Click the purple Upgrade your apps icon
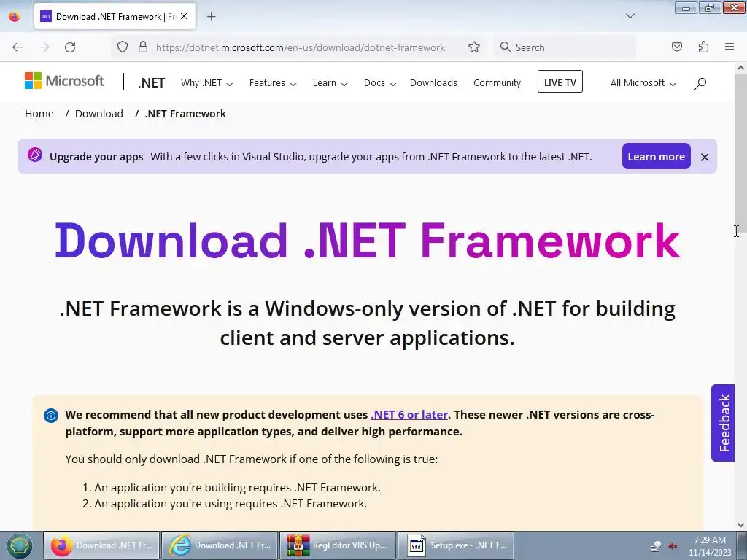Screen dimensions: 747x560 tap(35, 155)
